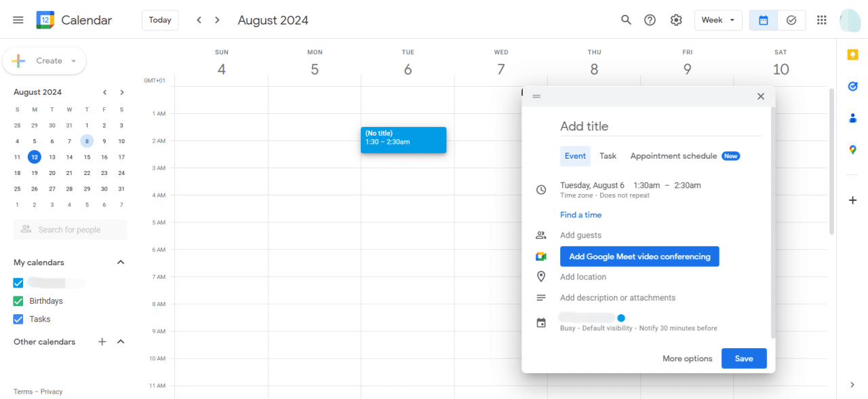Save the new event

[744, 358]
